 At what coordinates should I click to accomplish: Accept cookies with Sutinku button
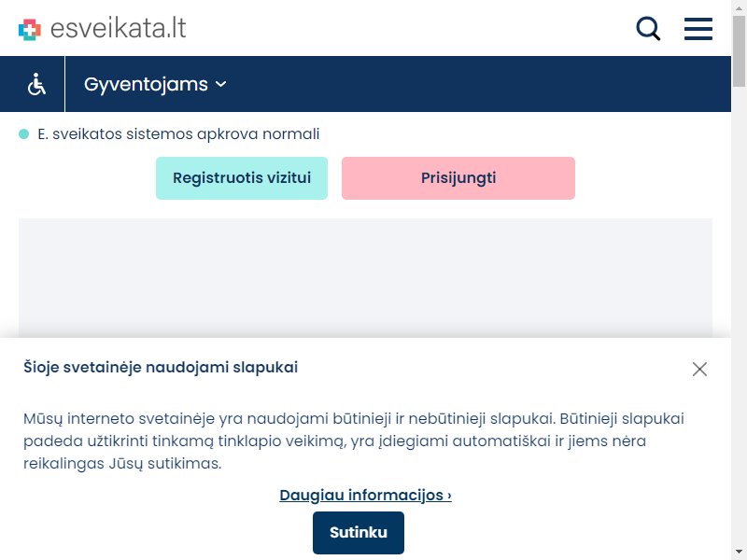(359, 532)
